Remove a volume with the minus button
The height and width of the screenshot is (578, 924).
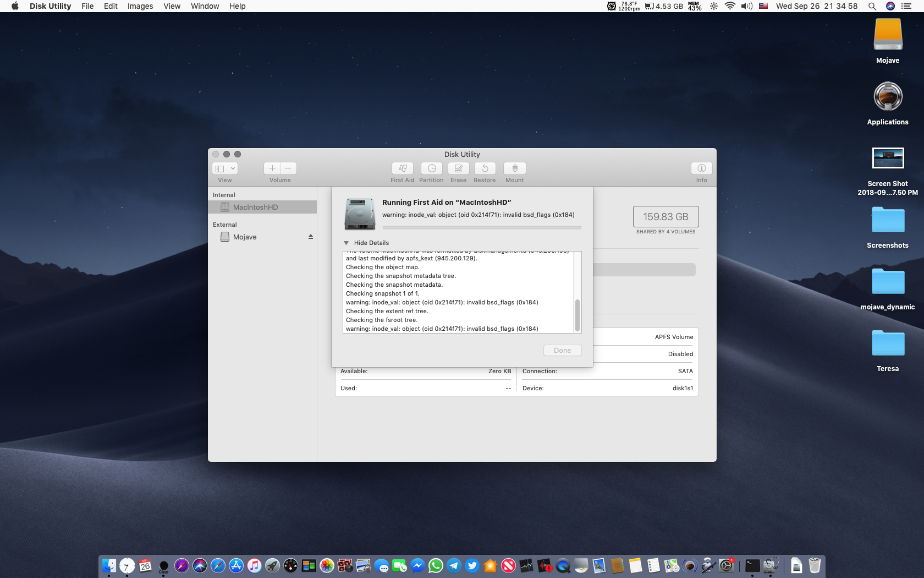tap(288, 168)
